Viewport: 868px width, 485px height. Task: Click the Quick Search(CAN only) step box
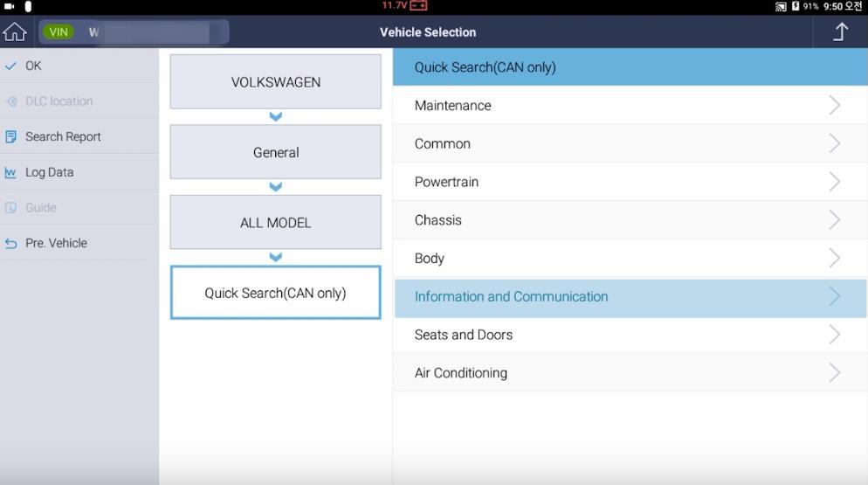tap(276, 293)
